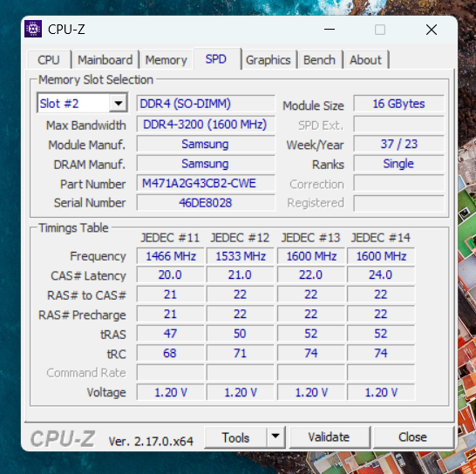This screenshot has width=476, height=474.
Task: Click RAS# Precharge value 21 under JEDEC #11
Action: point(170,314)
